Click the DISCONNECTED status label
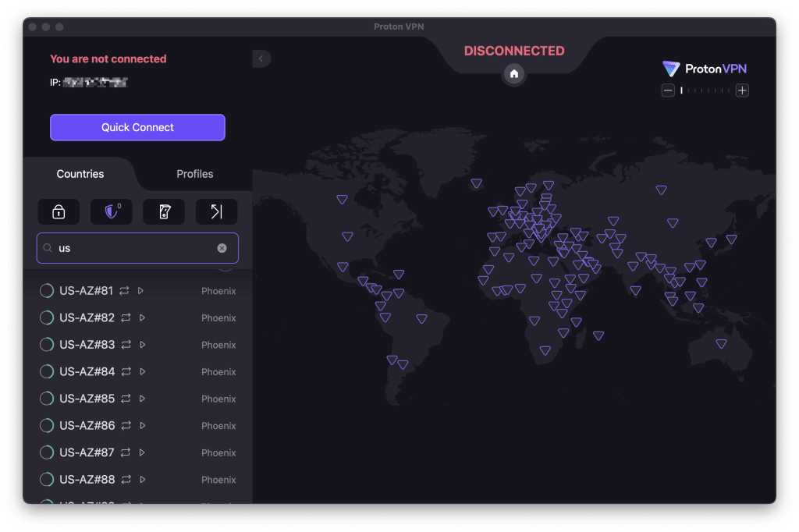799x532 pixels. click(514, 51)
